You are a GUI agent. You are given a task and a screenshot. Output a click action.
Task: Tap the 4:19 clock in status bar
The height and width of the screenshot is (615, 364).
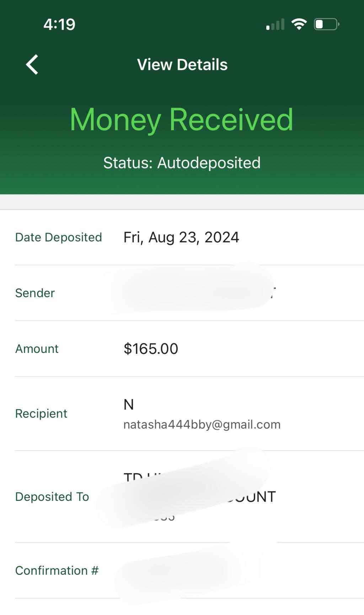point(59,24)
